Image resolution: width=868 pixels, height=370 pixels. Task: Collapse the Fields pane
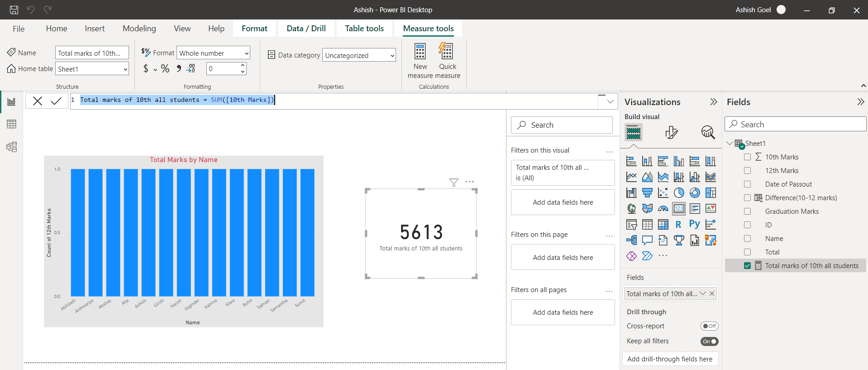point(860,102)
